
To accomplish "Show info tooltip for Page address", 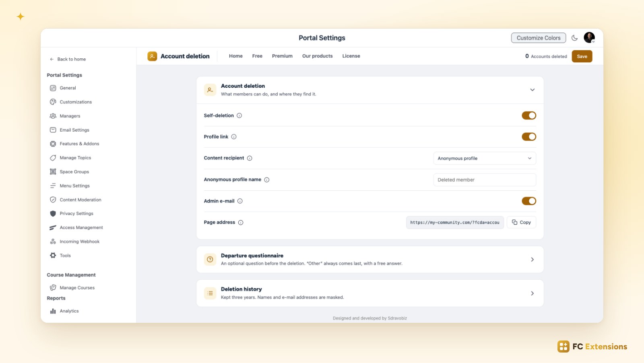I will [241, 223].
